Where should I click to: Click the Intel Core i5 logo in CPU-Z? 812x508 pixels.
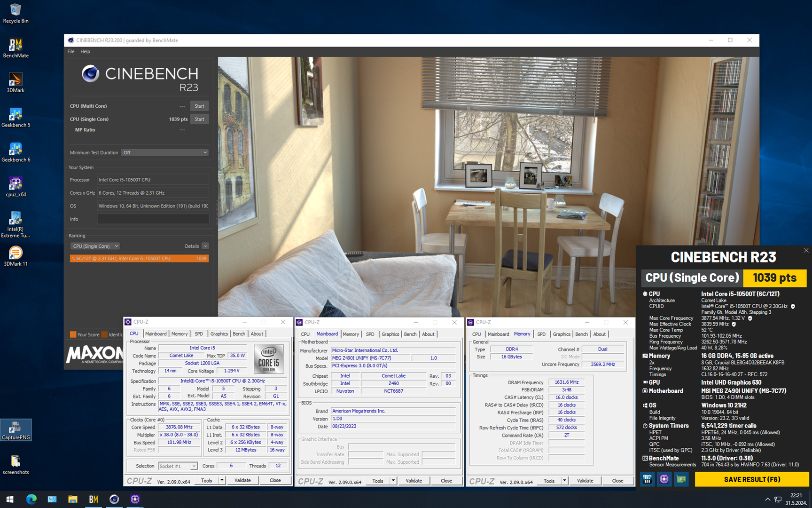click(269, 359)
